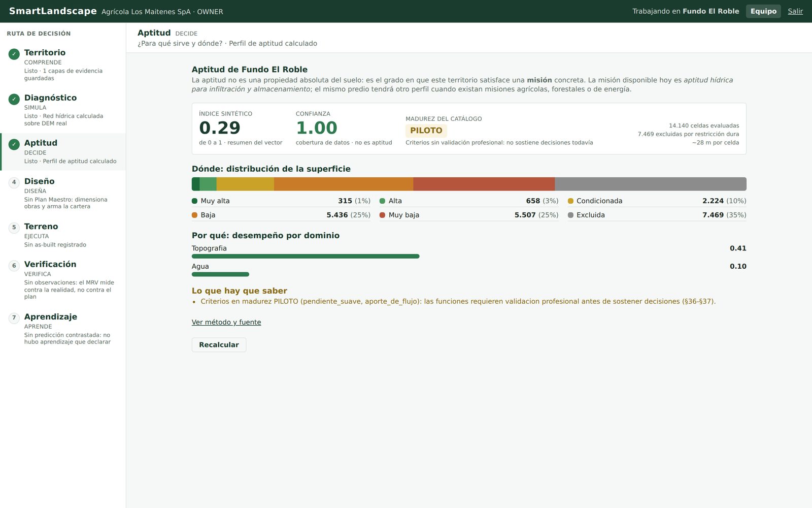This screenshot has height=508, width=812.
Task: Go to the Verificación step
Action: 63,279
